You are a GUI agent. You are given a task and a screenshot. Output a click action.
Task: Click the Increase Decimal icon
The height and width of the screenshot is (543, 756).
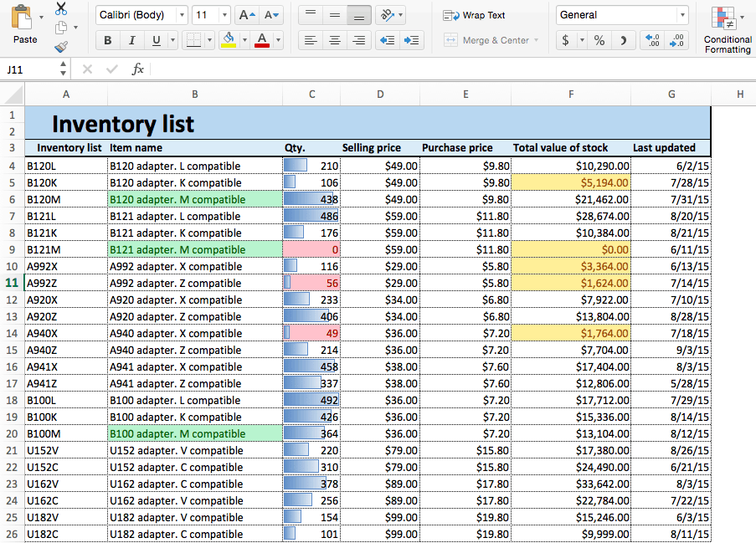point(653,40)
